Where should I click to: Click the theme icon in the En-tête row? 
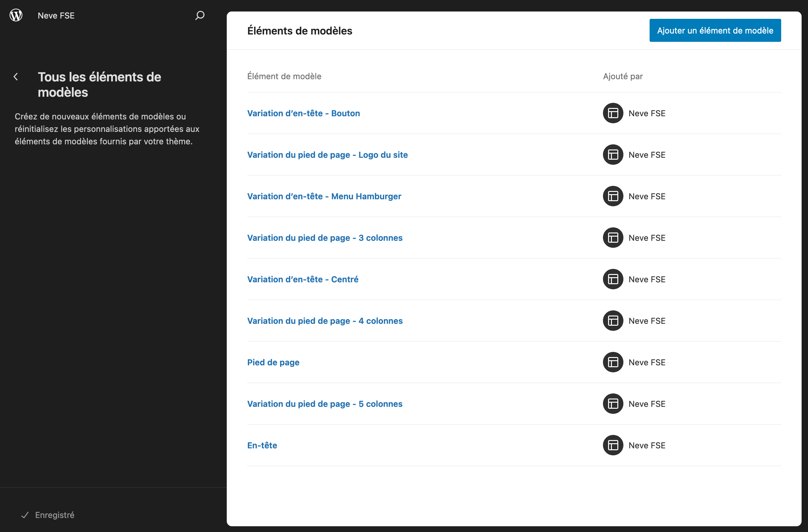click(x=613, y=445)
